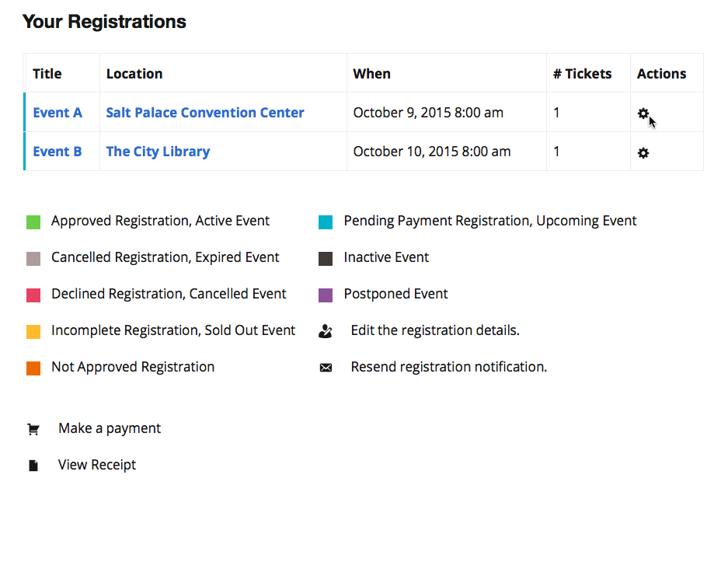Image resolution: width=728 pixels, height=562 pixels.
Task: Select the orange Not Approved swatch
Action: (33, 368)
